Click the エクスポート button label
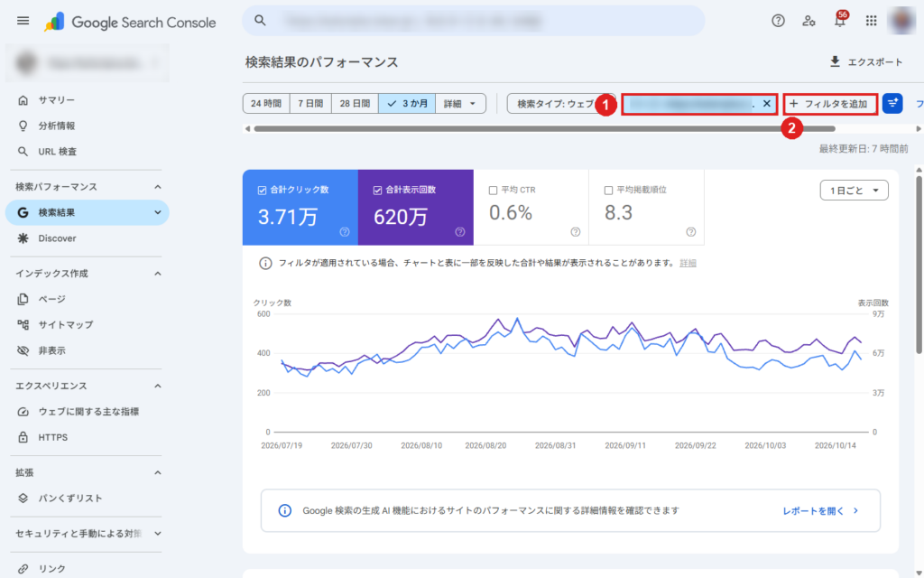The height and width of the screenshot is (578, 924). [875, 62]
